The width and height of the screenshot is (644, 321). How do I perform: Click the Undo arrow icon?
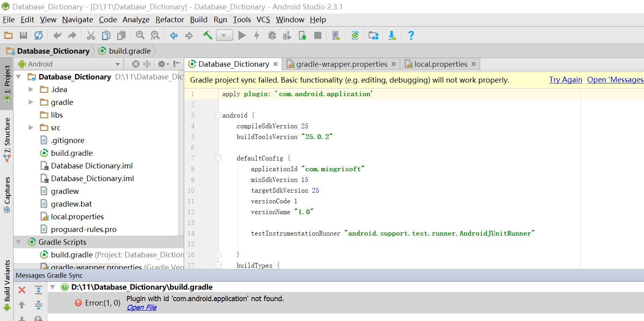[x=57, y=35]
